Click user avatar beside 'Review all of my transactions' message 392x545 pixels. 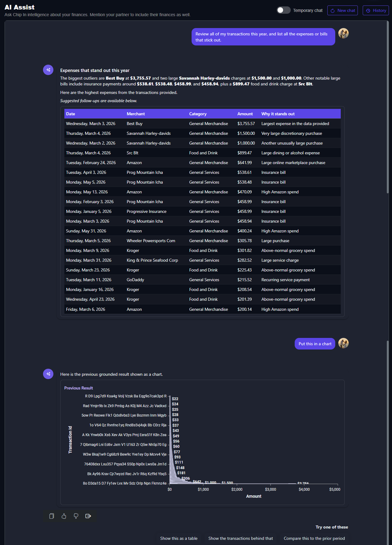pyautogui.click(x=343, y=33)
